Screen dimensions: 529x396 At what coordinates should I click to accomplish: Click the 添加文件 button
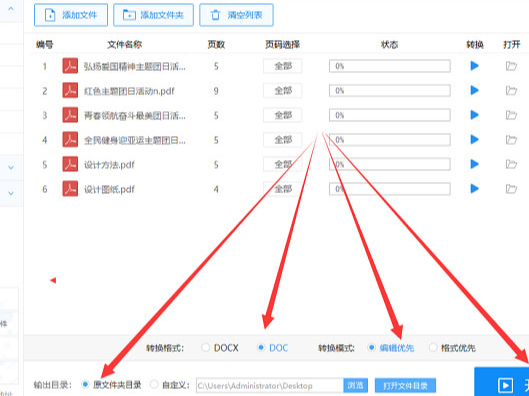tap(71, 15)
